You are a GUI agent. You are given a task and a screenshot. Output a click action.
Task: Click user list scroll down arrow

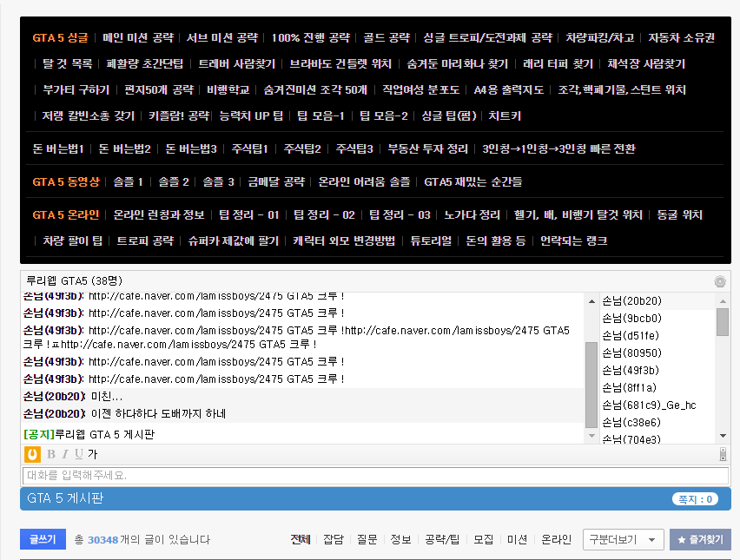tap(723, 436)
